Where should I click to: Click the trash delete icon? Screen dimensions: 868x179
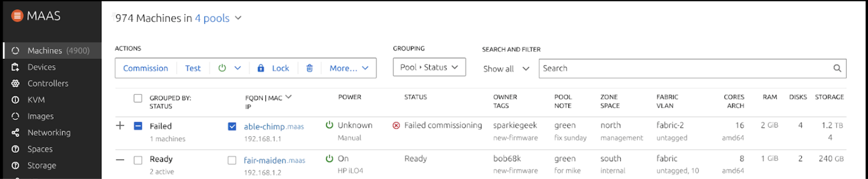[x=309, y=68]
